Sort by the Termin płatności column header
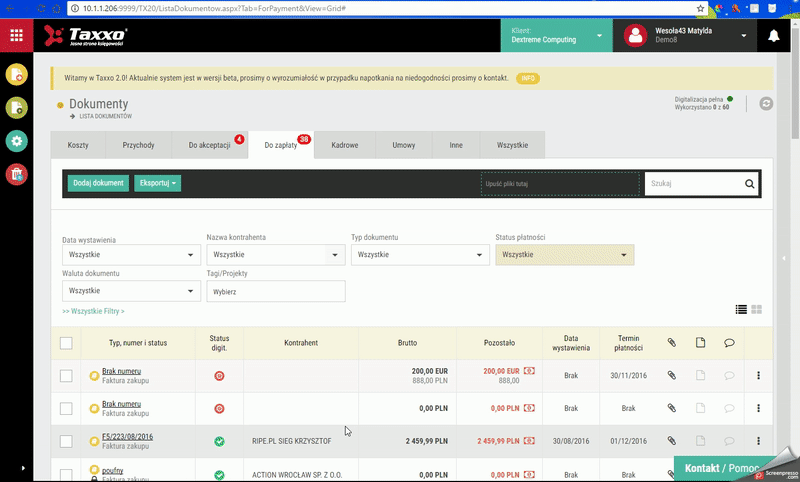This screenshot has height=482, width=800. [x=629, y=343]
